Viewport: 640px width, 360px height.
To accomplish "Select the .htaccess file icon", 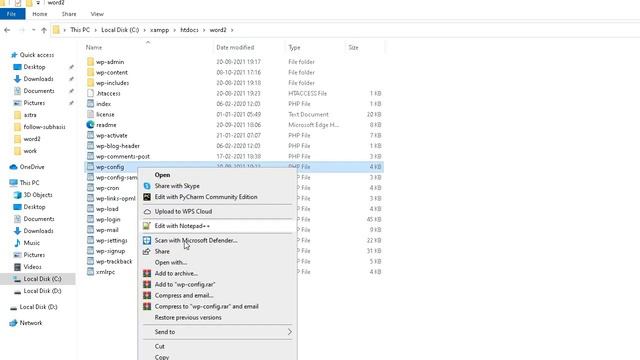I will pos(90,93).
